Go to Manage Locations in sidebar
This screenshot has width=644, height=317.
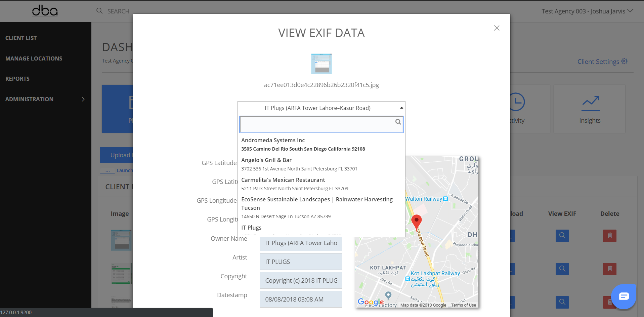[x=34, y=58]
